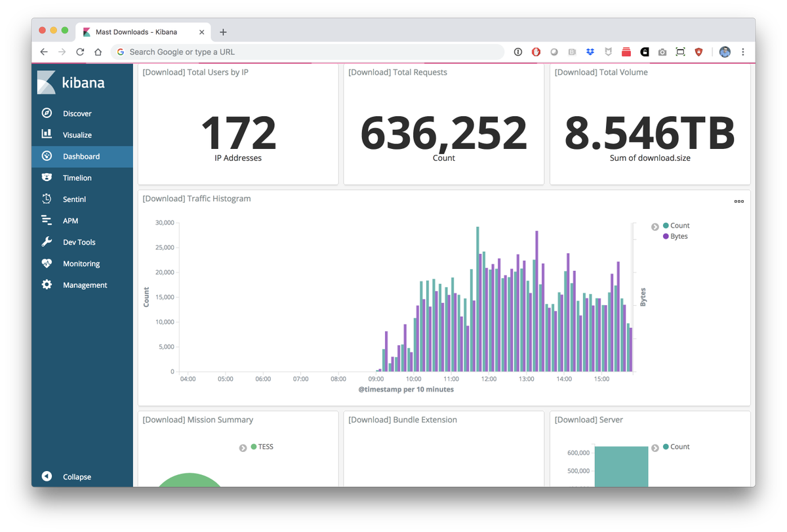Image resolution: width=787 pixels, height=532 pixels.
Task: Click the TESS legend color dot
Action: tap(254, 447)
